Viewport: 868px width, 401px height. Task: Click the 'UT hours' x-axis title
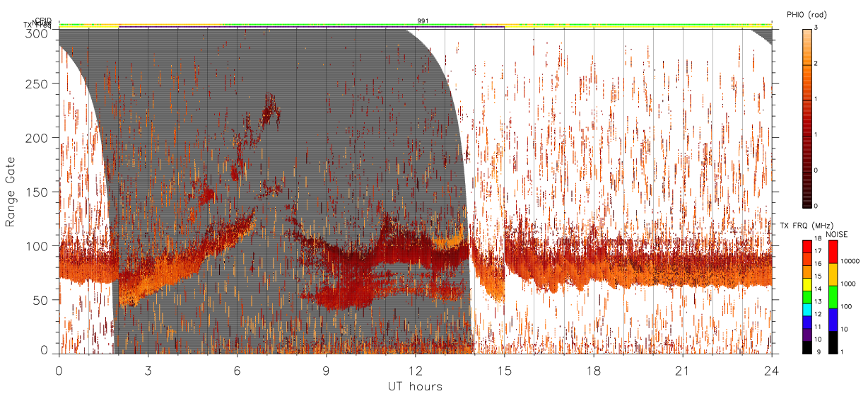tap(415, 387)
